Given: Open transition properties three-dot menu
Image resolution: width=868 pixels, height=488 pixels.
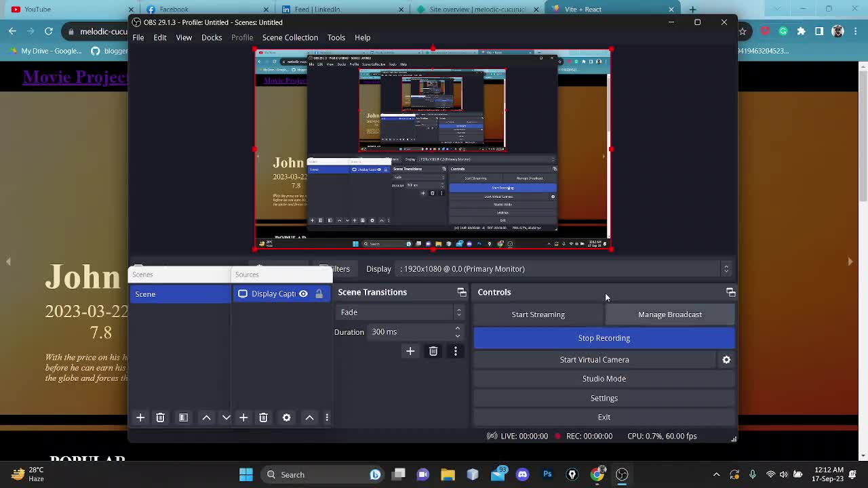Looking at the screenshot, I should 456,351.
